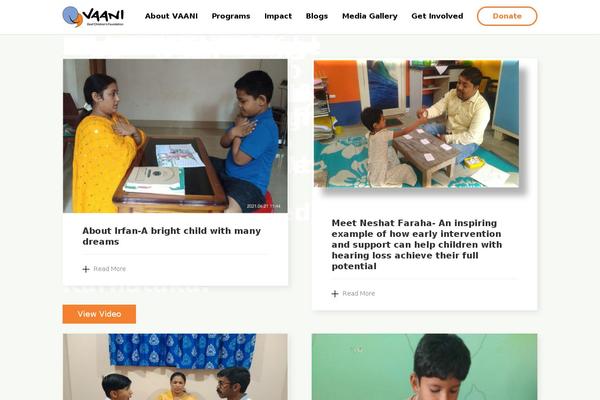Image resolution: width=600 pixels, height=400 pixels.
Task: Open photo of Neshat Faraha with teacher
Action: click(416, 124)
